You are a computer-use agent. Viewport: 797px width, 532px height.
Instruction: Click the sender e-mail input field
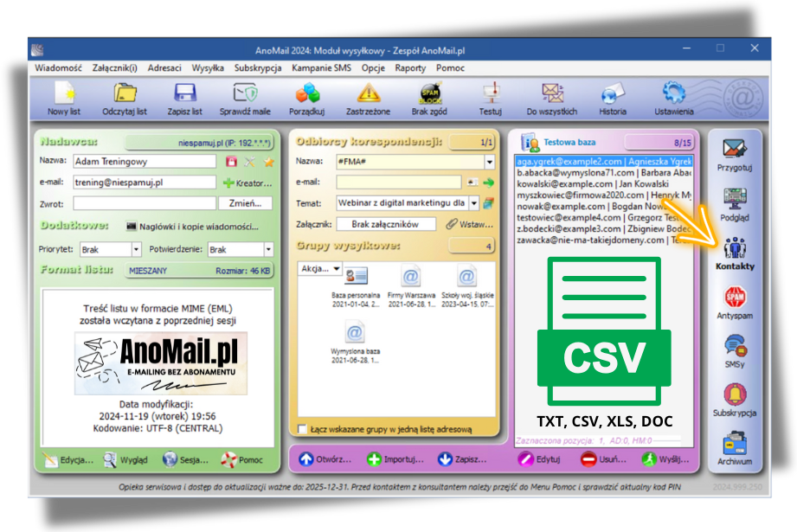point(145,183)
